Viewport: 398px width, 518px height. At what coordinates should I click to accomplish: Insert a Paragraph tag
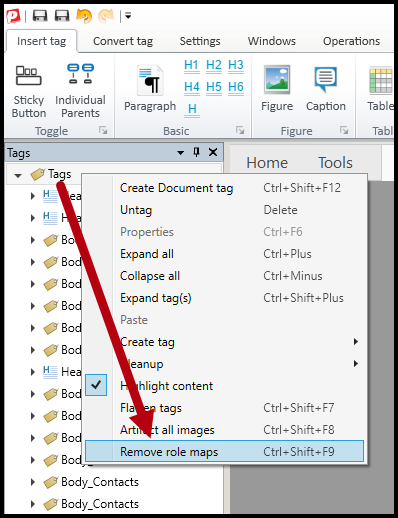coord(150,89)
